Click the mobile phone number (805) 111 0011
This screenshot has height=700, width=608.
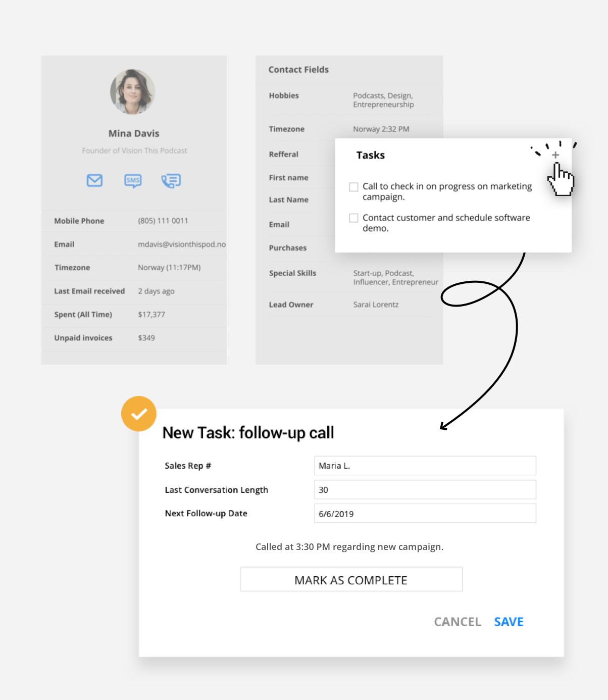(163, 221)
